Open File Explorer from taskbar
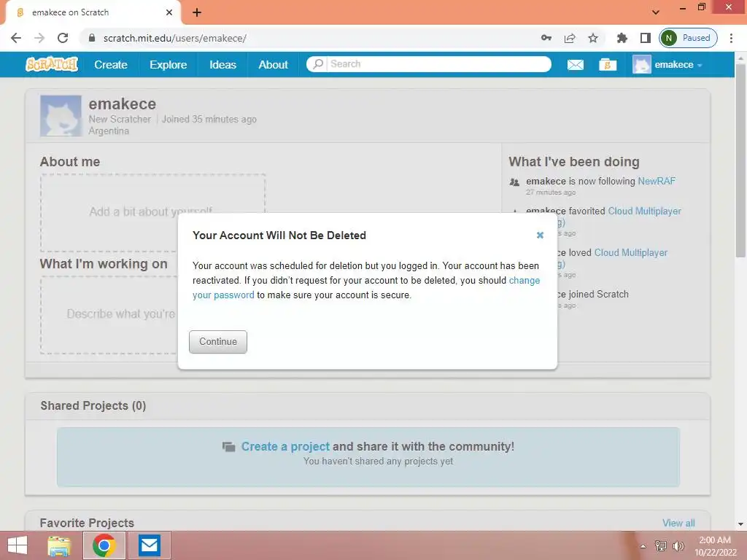The image size is (747, 560). (x=60, y=545)
